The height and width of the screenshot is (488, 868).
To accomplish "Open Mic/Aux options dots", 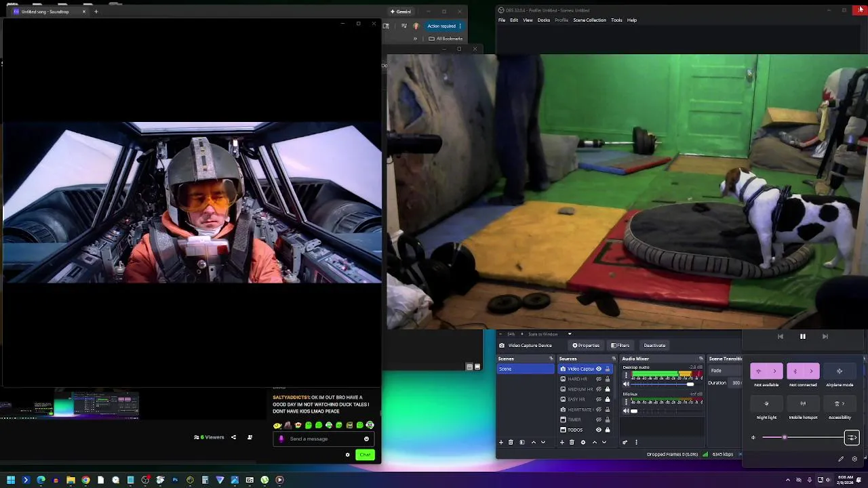I will [x=626, y=402].
